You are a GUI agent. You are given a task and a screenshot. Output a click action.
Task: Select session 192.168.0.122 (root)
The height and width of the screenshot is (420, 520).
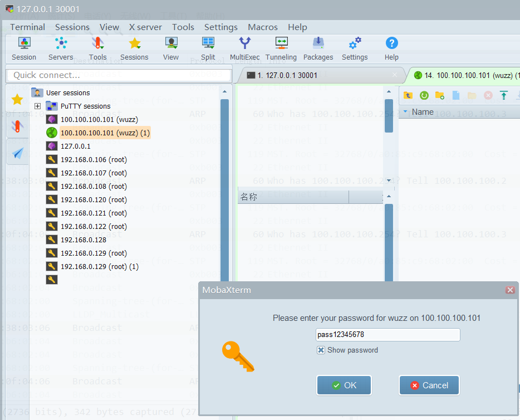[94, 226]
